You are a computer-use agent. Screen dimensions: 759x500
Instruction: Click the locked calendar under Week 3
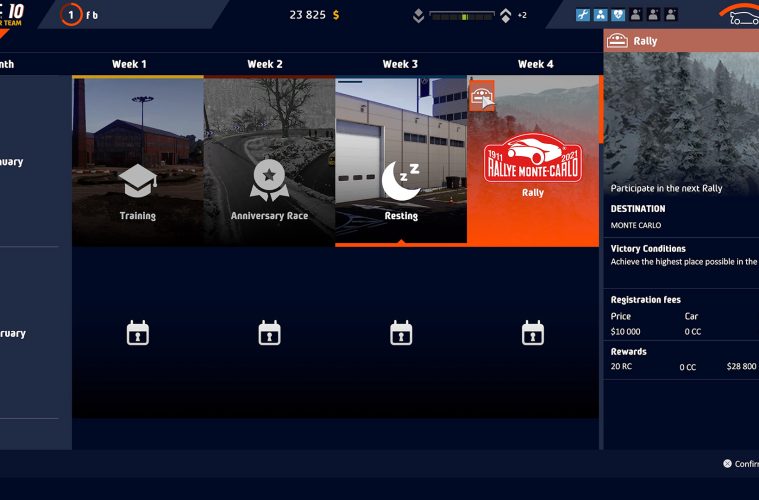tap(401, 333)
